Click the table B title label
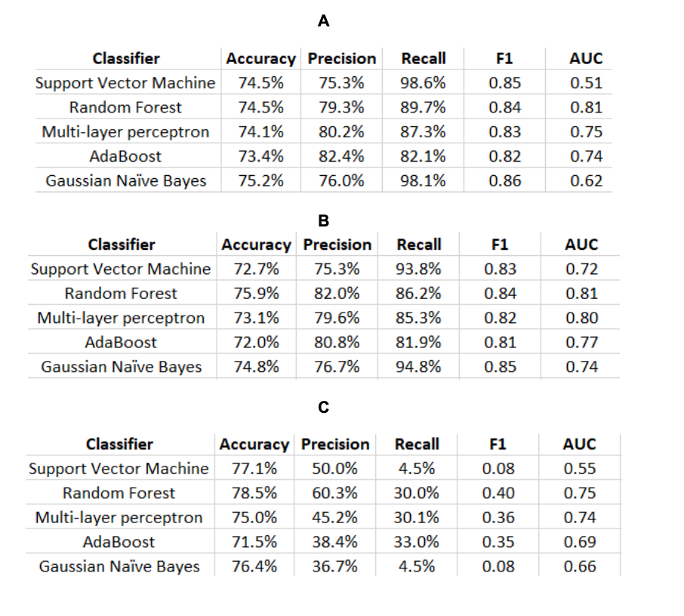 tap(324, 221)
